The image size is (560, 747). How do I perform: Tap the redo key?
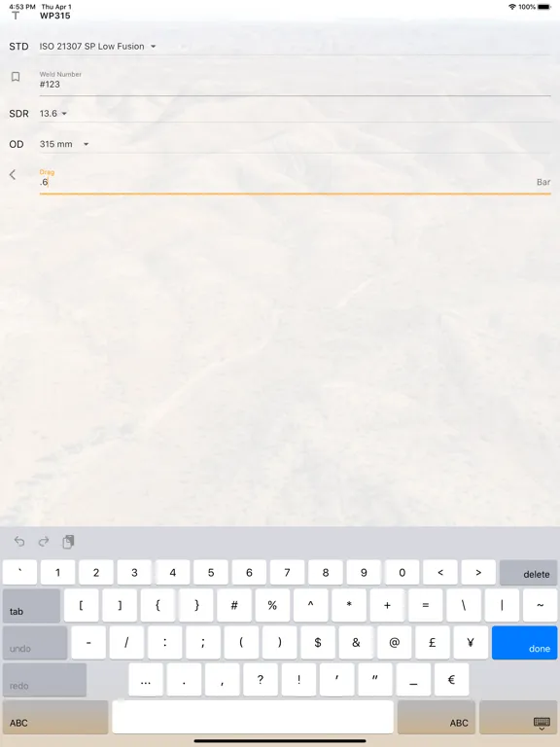(x=45, y=680)
